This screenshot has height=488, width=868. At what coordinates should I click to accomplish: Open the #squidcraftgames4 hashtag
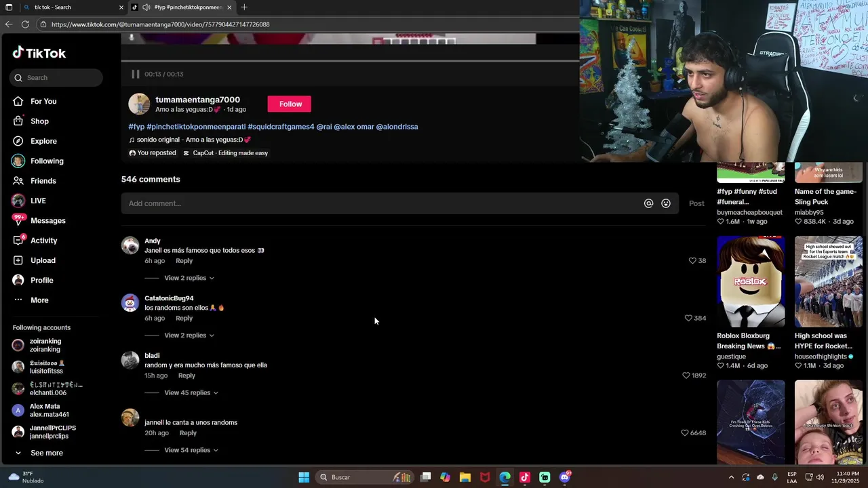pos(281,127)
